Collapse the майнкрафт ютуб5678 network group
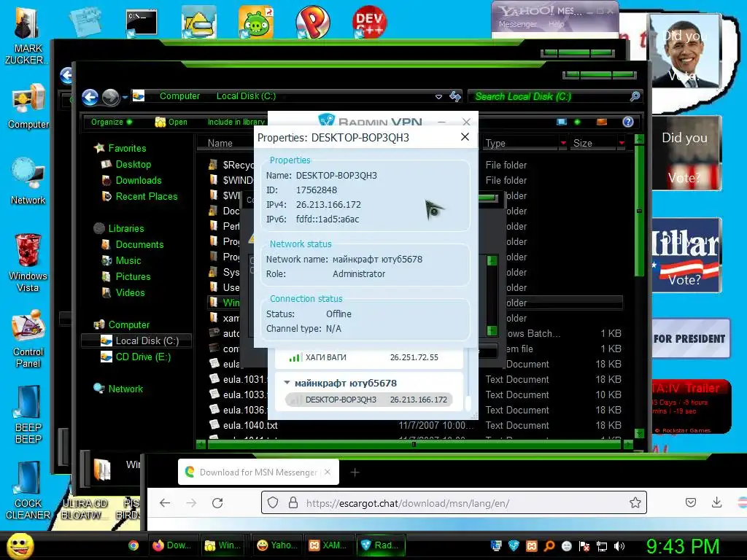Screen dimensions: 747x560 coord(287,383)
